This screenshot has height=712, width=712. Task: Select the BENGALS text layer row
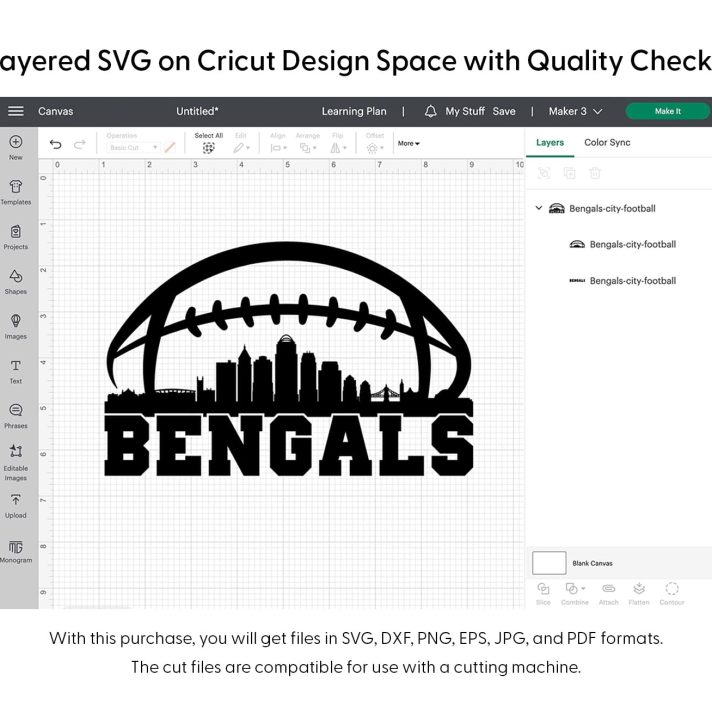point(622,281)
